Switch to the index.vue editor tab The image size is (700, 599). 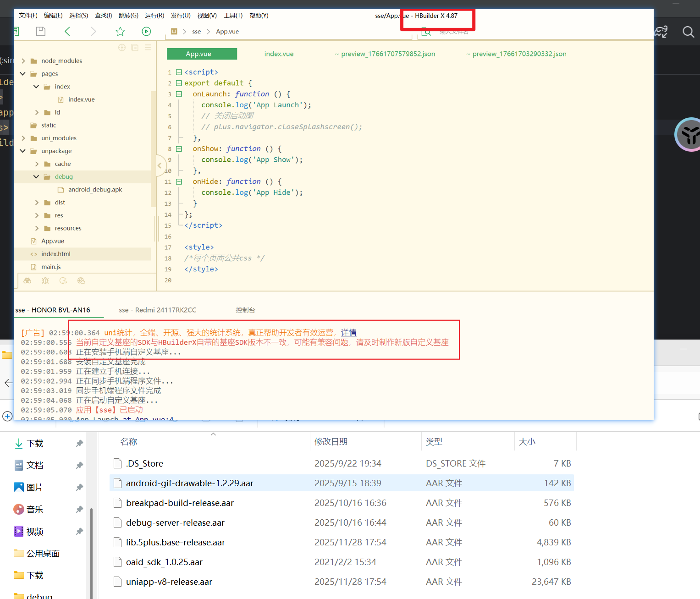[x=279, y=54]
